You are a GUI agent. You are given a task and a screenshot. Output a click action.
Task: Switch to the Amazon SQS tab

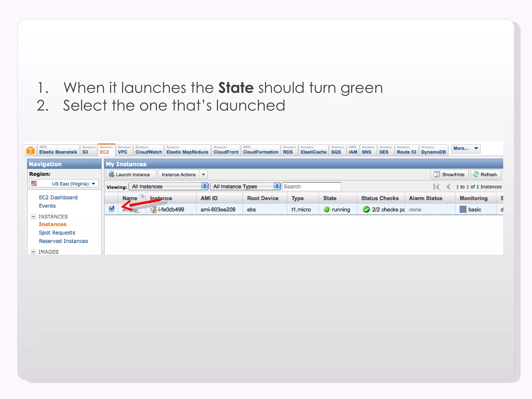point(337,150)
